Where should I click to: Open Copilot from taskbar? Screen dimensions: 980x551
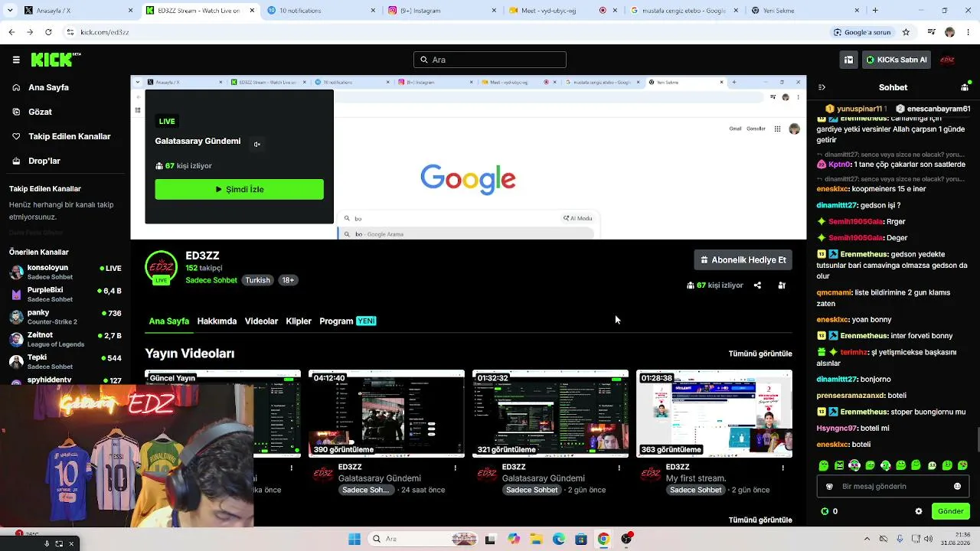(514, 539)
